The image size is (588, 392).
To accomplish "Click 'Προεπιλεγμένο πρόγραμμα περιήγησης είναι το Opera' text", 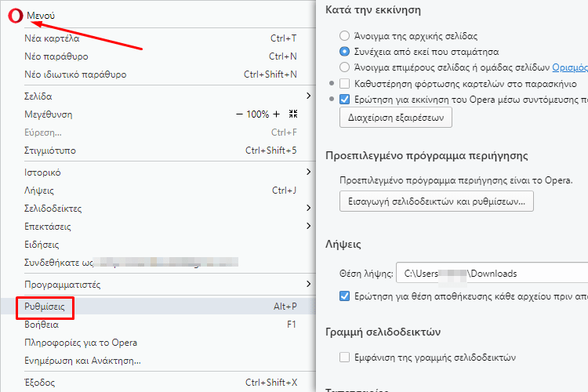I will [x=456, y=180].
